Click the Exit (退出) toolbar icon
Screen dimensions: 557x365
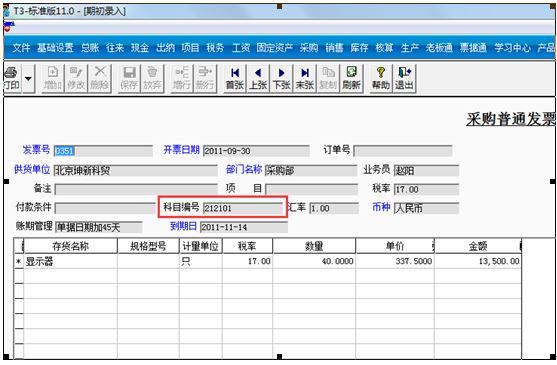[x=404, y=78]
